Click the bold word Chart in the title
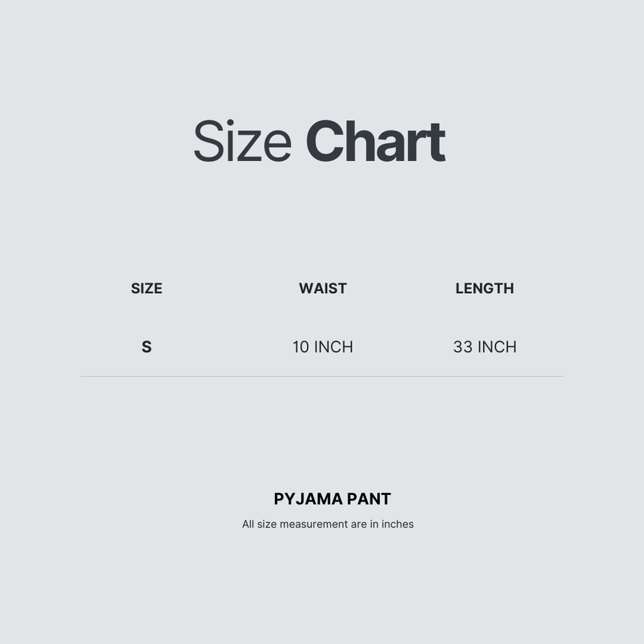 (375, 142)
